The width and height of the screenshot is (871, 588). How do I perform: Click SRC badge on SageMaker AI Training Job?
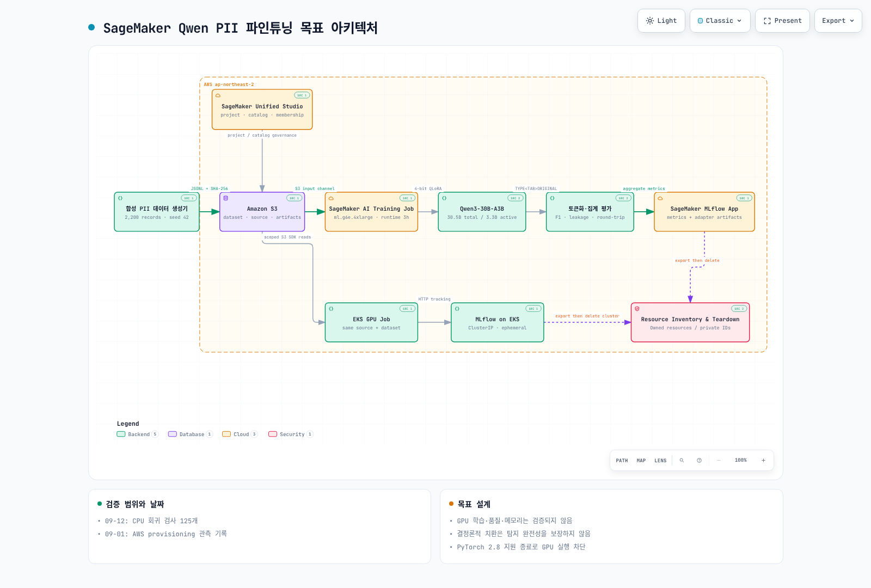pos(407,198)
